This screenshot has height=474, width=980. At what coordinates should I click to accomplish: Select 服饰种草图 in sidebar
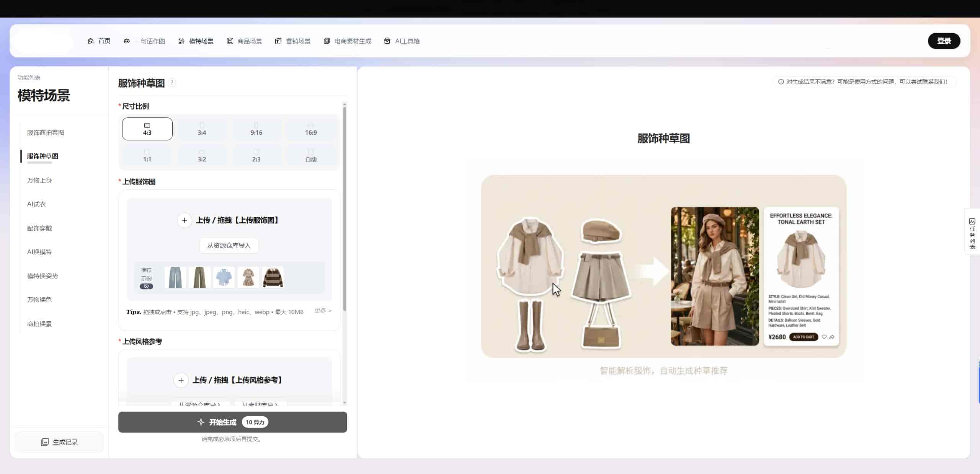[x=42, y=156]
